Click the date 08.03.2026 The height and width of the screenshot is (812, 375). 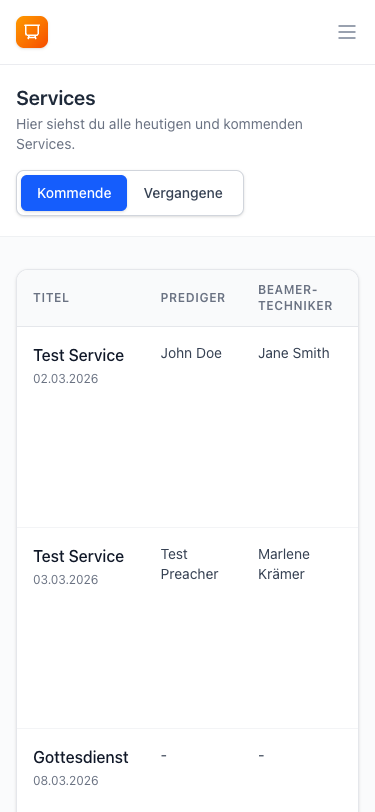pyautogui.click(x=66, y=780)
